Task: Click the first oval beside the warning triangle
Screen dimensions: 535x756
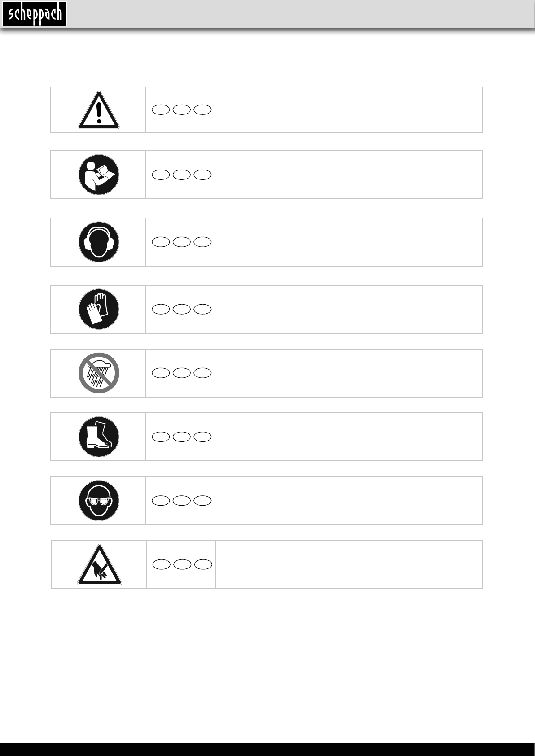Action: point(161,109)
